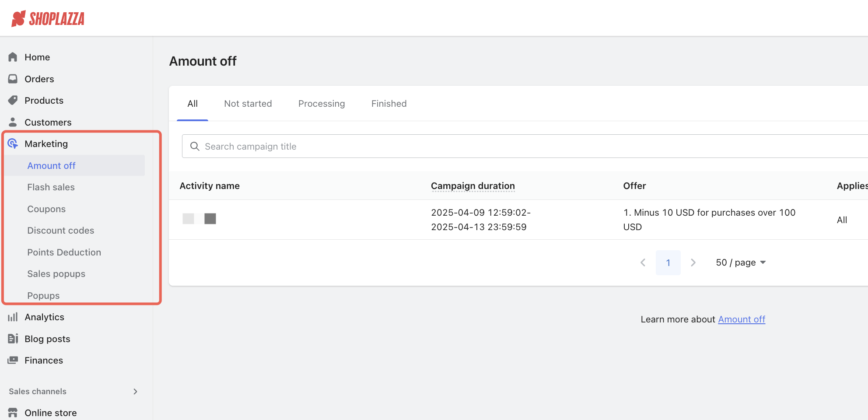
Task: Click the Search campaign title field
Action: [525, 147]
